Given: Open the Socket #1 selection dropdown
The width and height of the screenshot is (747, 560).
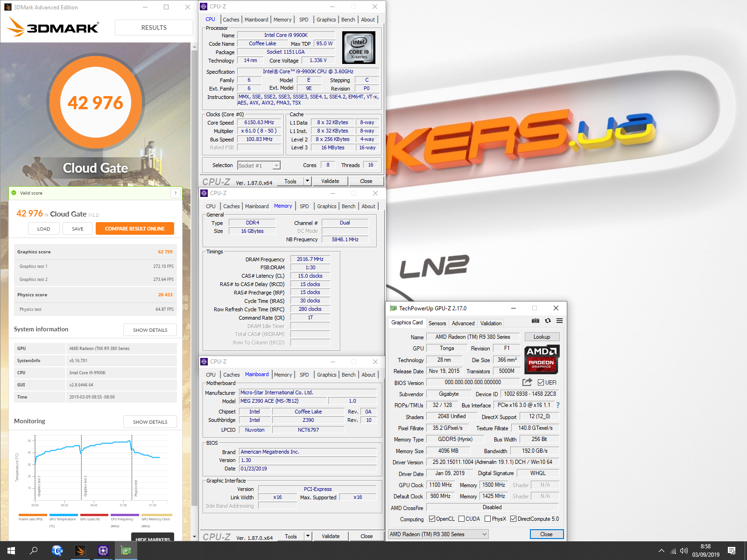Looking at the screenshot, I should tap(276, 166).
